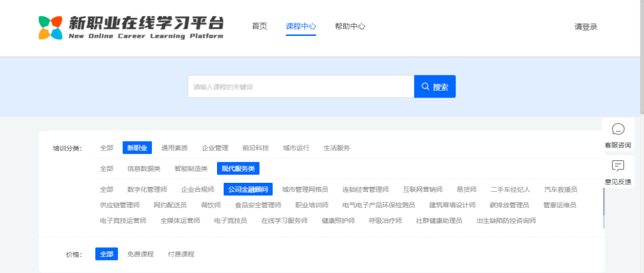
Task: Click the page vertical scrollbar
Action: click(642, 58)
